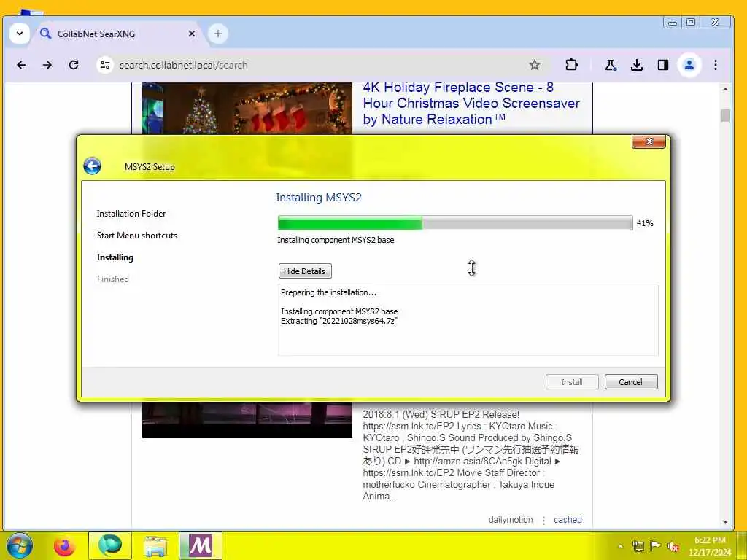Open Chrome downloads icon
The height and width of the screenshot is (560, 747).
tap(636, 65)
